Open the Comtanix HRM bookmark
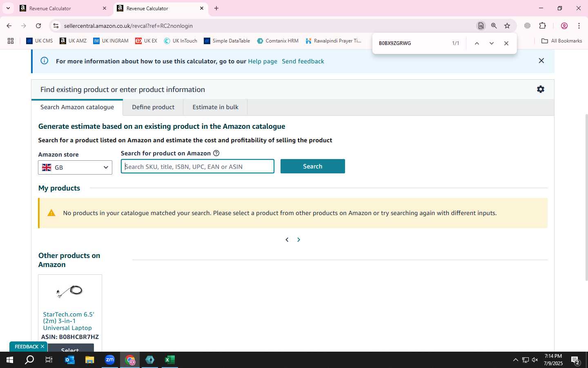 (278, 41)
